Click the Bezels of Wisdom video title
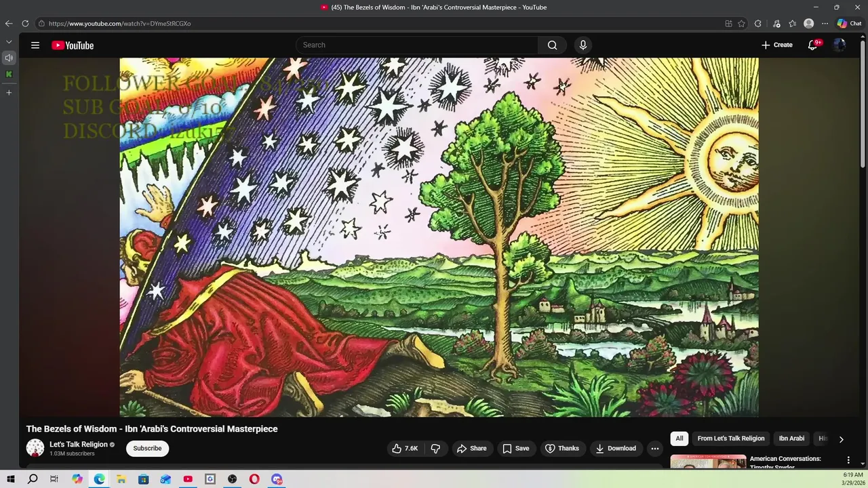The image size is (868, 488). pyautogui.click(x=152, y=429)
